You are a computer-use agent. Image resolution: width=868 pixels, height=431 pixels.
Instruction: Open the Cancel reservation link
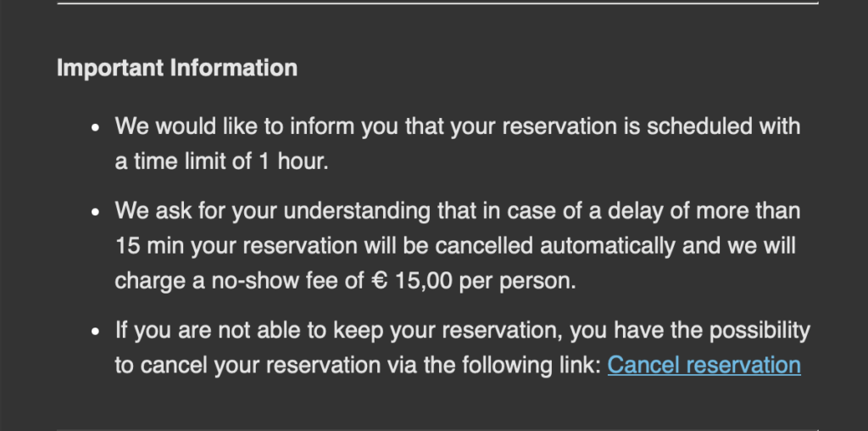pyautogui.click(x=704, y=365)
